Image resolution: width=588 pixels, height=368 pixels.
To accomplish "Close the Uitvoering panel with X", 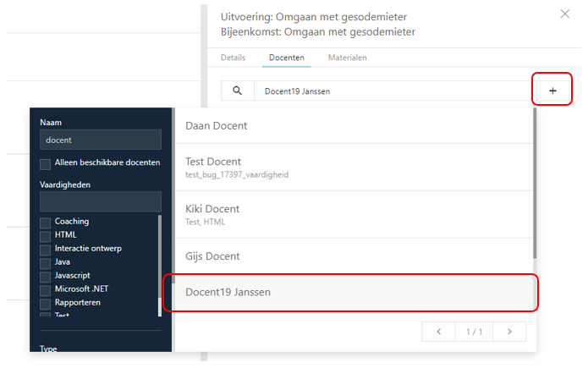I will tap(565, 14).
